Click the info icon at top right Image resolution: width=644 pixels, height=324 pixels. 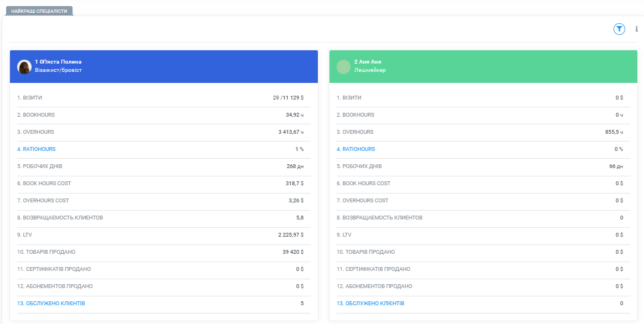[637, 29]
